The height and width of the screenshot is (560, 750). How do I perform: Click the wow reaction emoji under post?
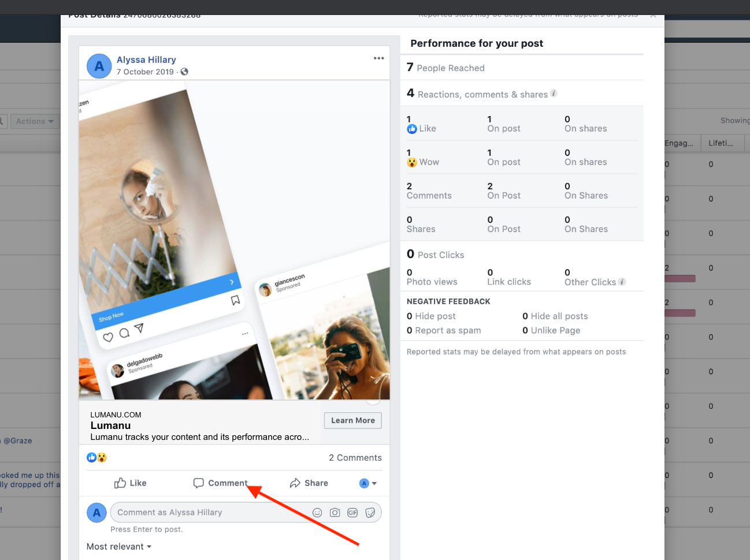pyautogui.click(x=102, y=457)
